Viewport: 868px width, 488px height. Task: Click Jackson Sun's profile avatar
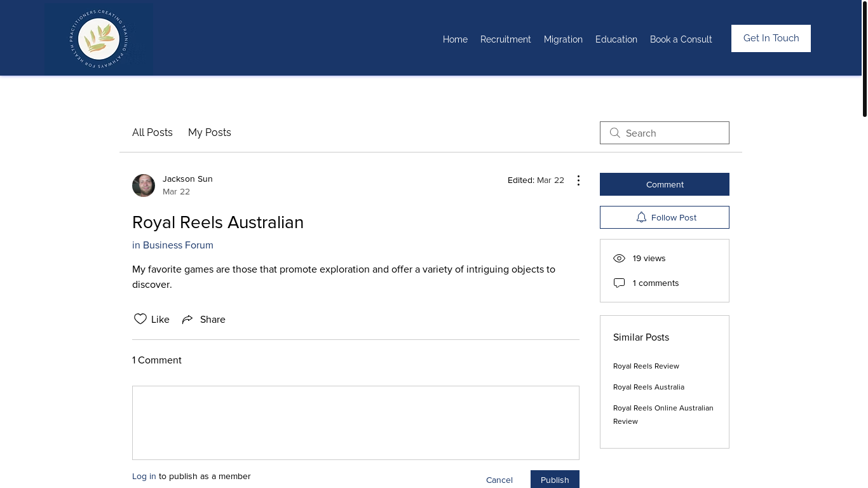(144, 186)
